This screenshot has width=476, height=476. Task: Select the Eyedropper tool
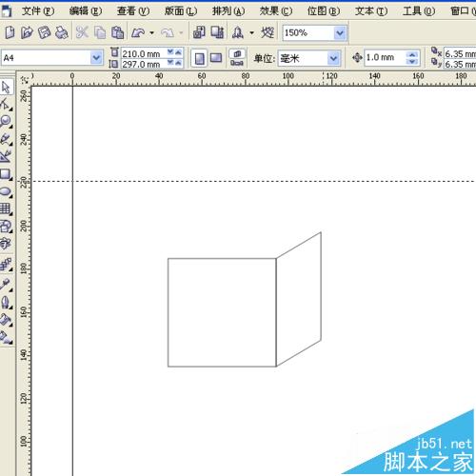[6, 284]
